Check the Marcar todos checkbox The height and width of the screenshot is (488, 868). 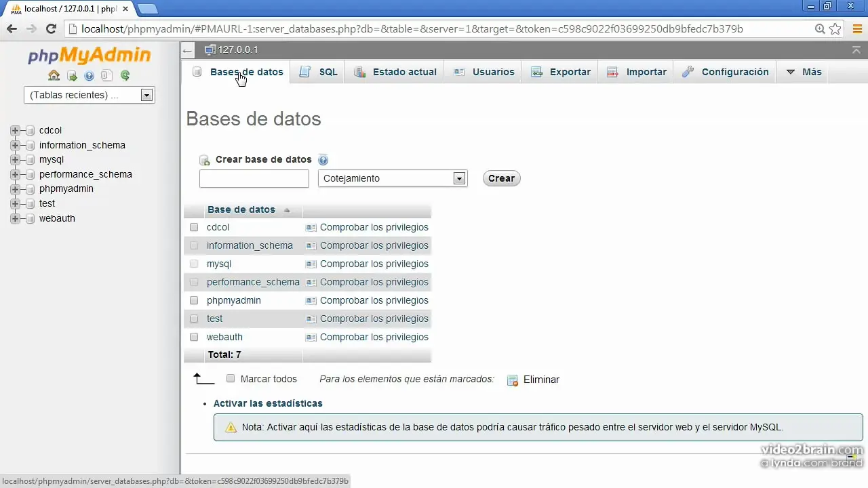click(x=231, y=379)
